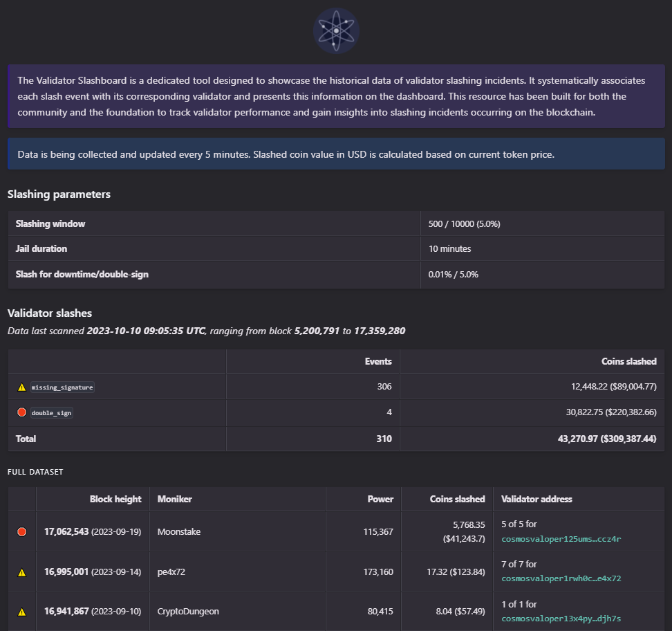Click the missing_signature badge
672x631 pixels.
tap(62, 387)
